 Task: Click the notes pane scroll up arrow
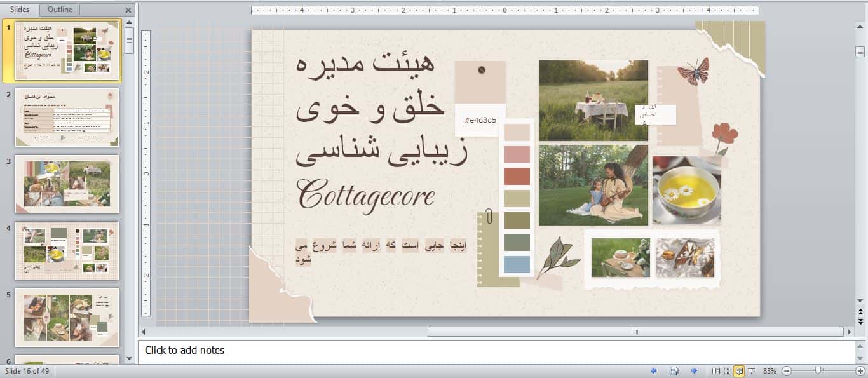point(860,345)
